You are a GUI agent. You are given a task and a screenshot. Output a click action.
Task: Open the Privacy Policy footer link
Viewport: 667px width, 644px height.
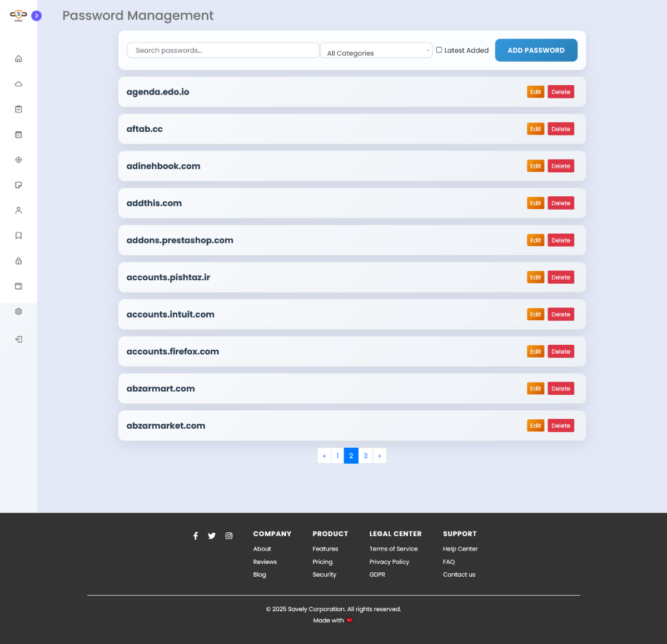point(389,562)
